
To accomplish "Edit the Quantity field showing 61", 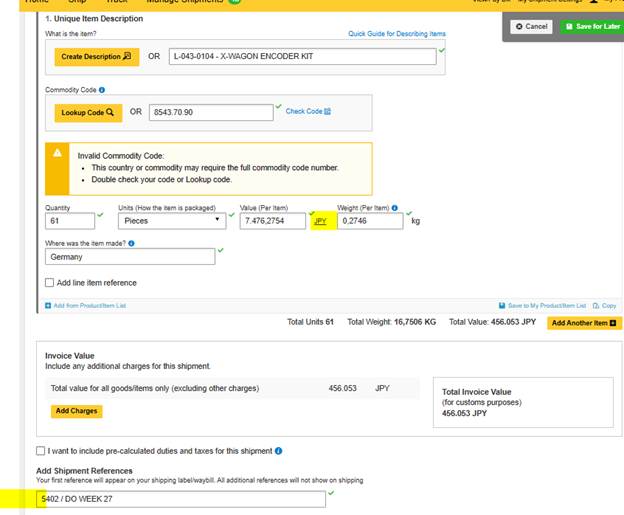I will pos(70,221).
